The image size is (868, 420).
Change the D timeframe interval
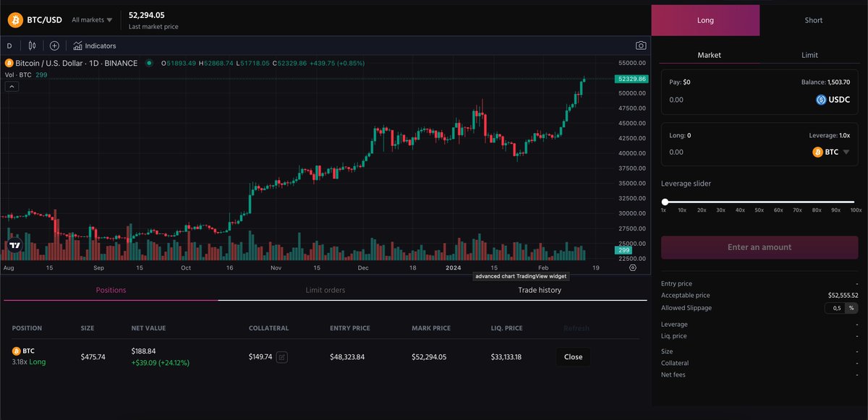tap(9, 46)
